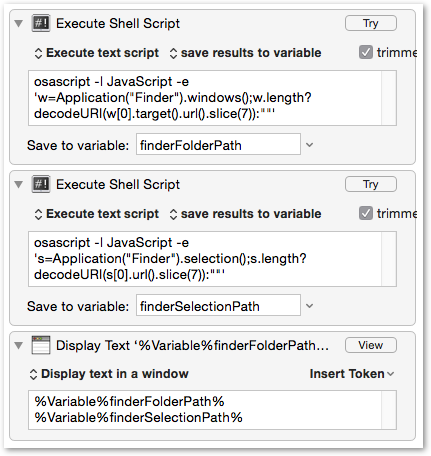Collapse the first Execute Shell Script action

click(19, 24)
